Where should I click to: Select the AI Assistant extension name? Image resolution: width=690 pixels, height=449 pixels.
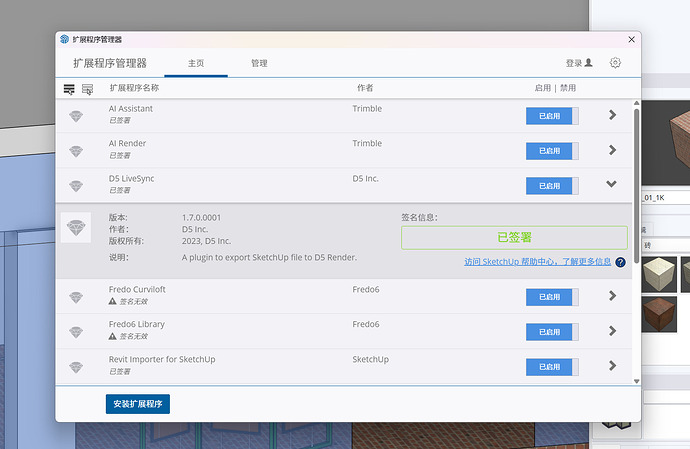click(x=131, y=109)
